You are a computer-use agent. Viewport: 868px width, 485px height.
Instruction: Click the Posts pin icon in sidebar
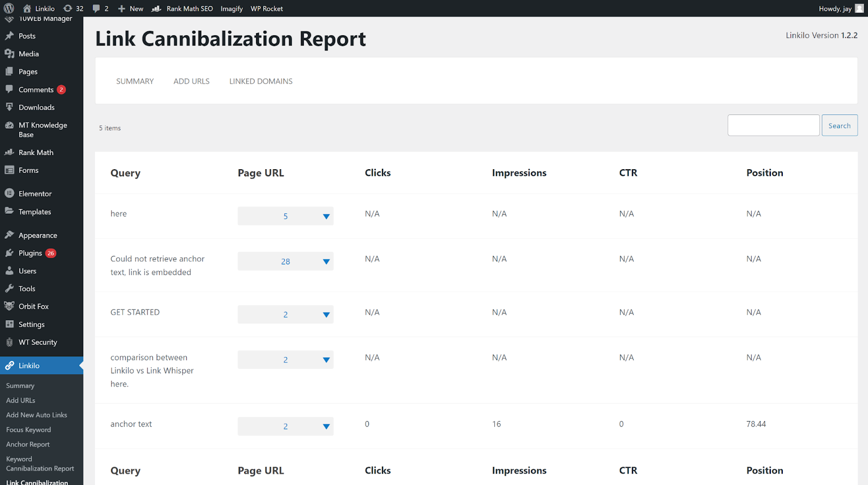9,36
